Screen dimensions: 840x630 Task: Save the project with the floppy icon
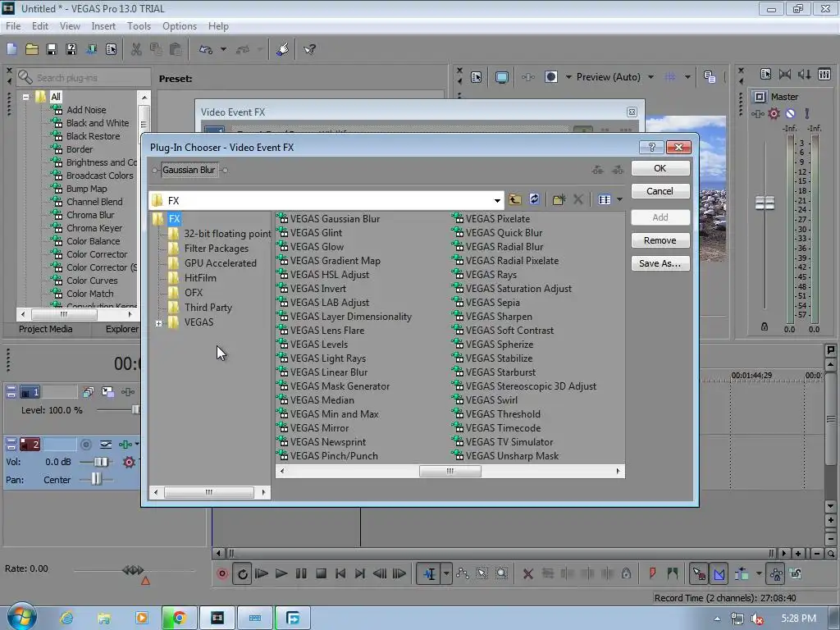[52, 49]
